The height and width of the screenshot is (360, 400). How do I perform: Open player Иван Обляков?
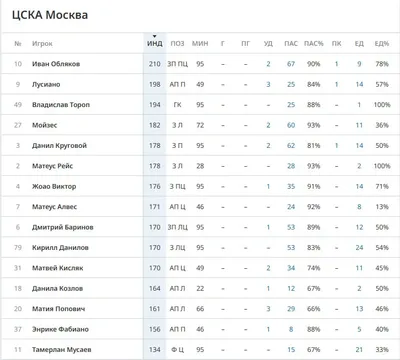(x=56, y=64)
